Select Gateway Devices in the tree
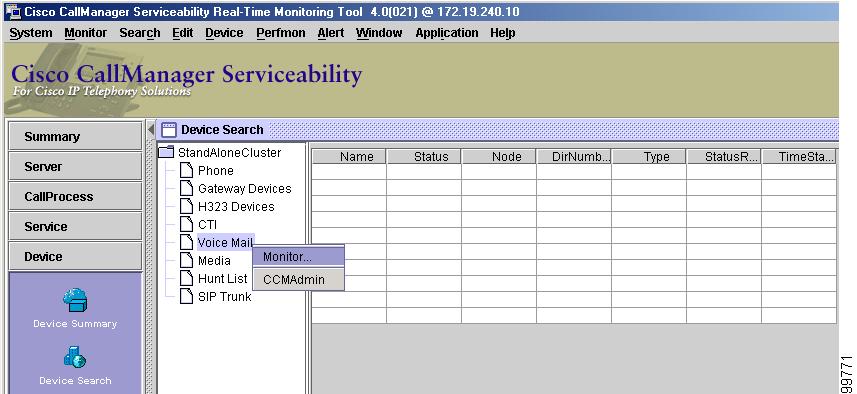Viewport: 857px width, 394px height. [244, 189]
